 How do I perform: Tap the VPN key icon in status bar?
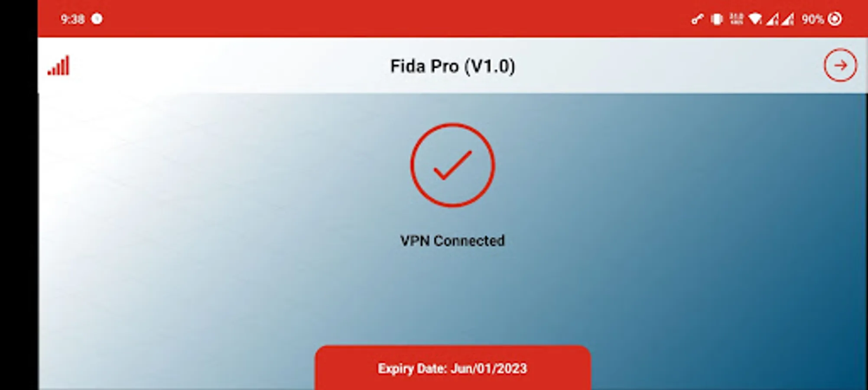coord(697,19)
